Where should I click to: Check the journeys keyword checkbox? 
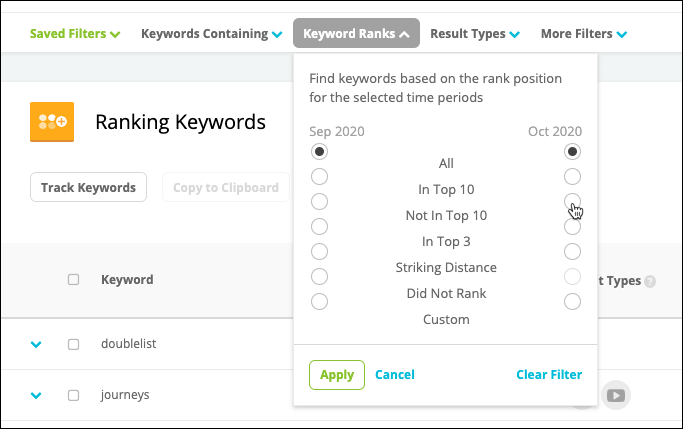click(74, 395)
